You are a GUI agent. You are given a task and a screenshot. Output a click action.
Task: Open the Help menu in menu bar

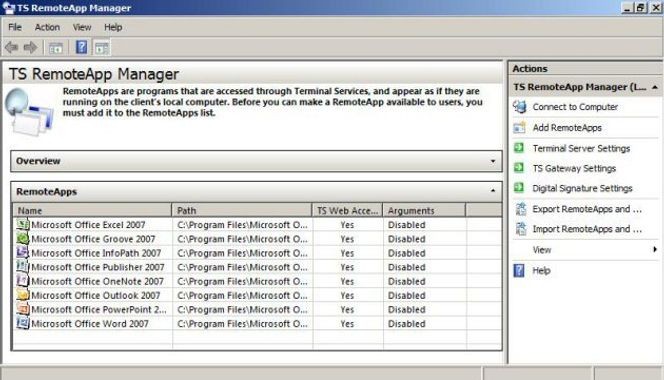pos(113,27)
